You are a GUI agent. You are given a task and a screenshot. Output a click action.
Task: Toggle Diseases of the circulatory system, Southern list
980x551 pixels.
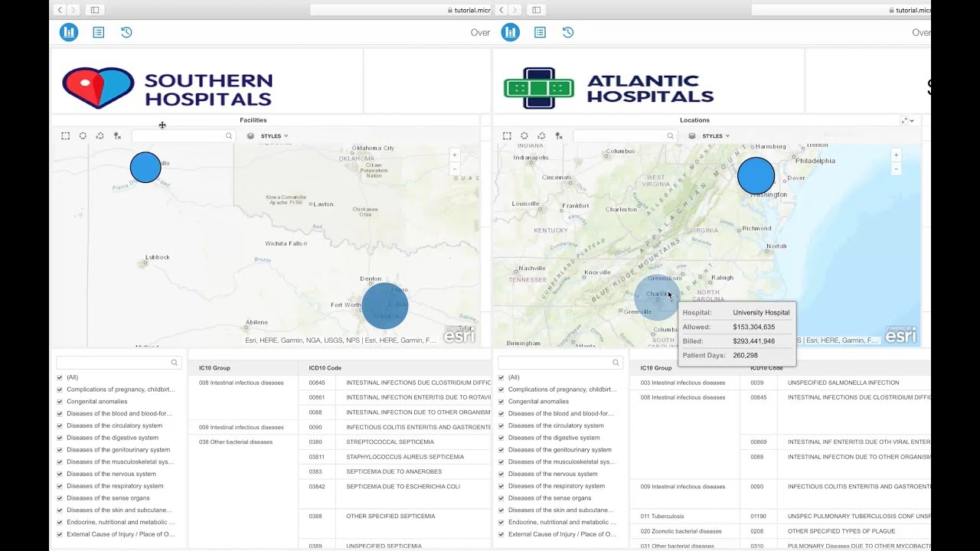[60, 425]
